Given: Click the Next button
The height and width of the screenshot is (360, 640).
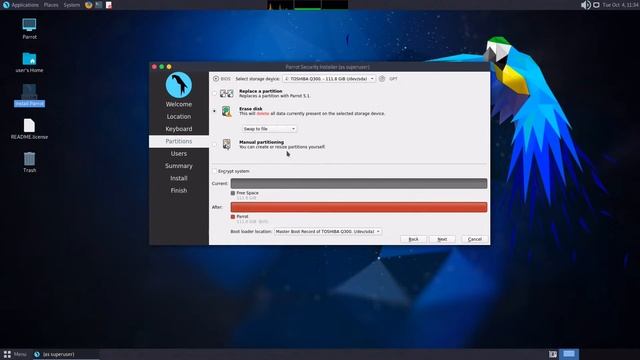Looking at the screenshot, I should click(x=442, y=239).
